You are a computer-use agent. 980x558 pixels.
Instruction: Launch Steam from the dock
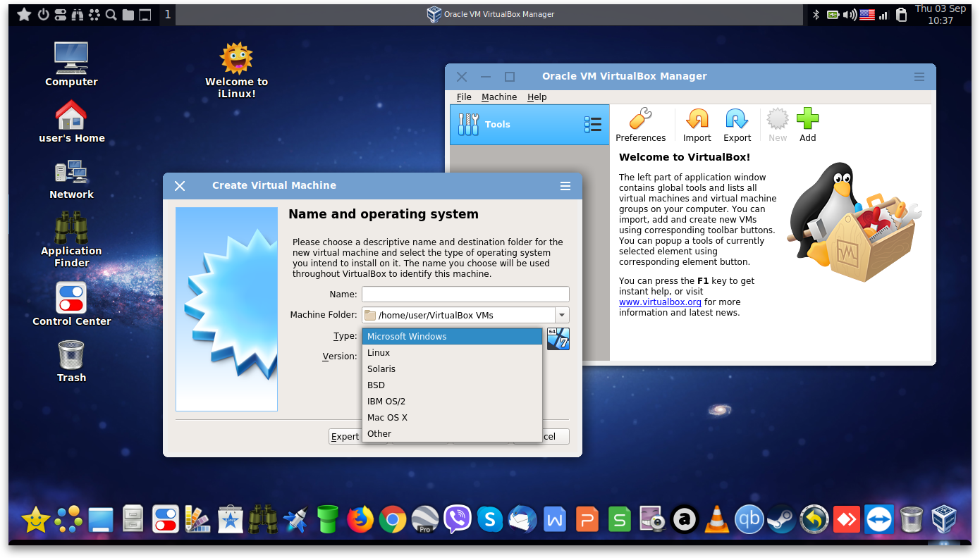[x=781, y=520]
